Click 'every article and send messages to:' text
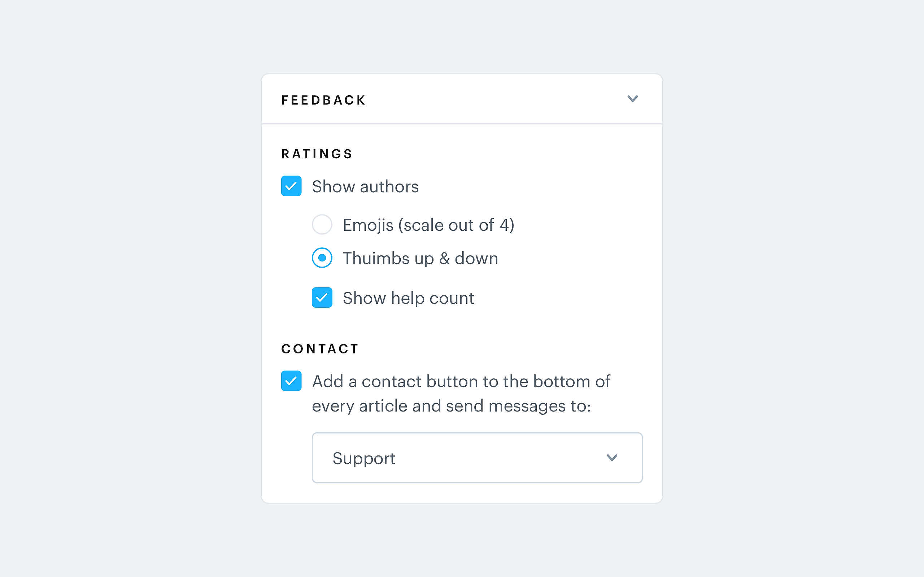Screen dimensions: 924x577 451,406
